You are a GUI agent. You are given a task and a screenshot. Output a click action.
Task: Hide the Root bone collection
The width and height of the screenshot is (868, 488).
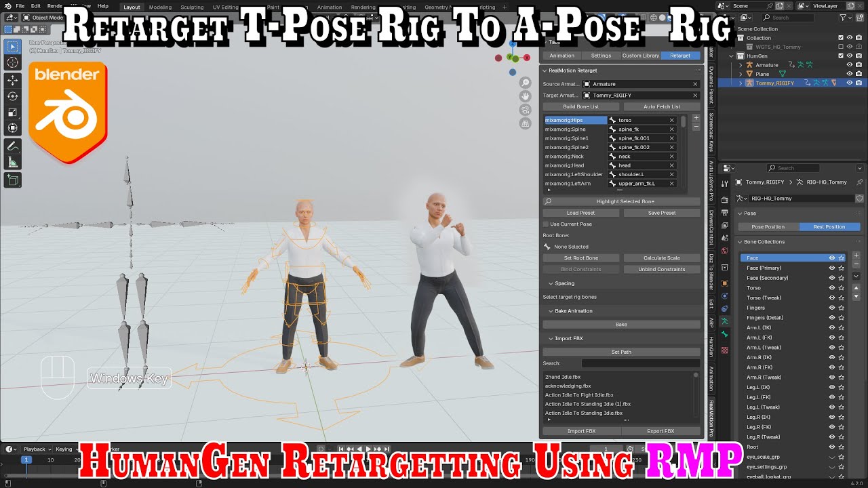tap(832, 447)
